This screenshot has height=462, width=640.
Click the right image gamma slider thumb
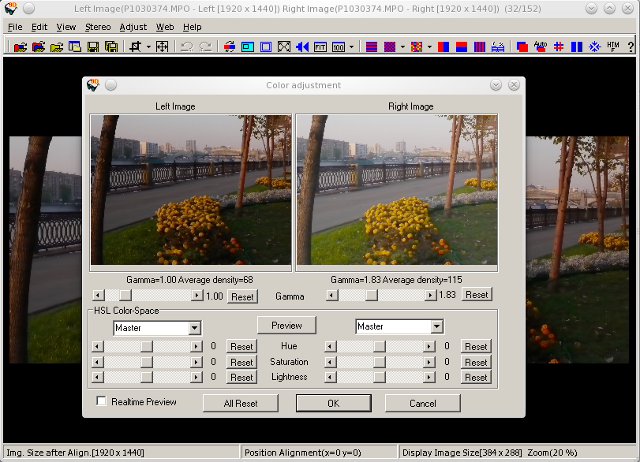371,295
